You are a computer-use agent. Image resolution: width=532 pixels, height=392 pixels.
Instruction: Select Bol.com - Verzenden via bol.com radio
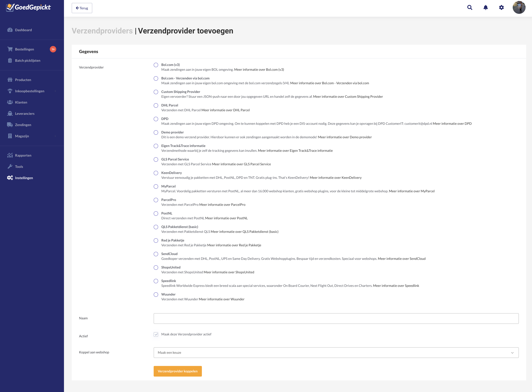[x=156, y=78]
